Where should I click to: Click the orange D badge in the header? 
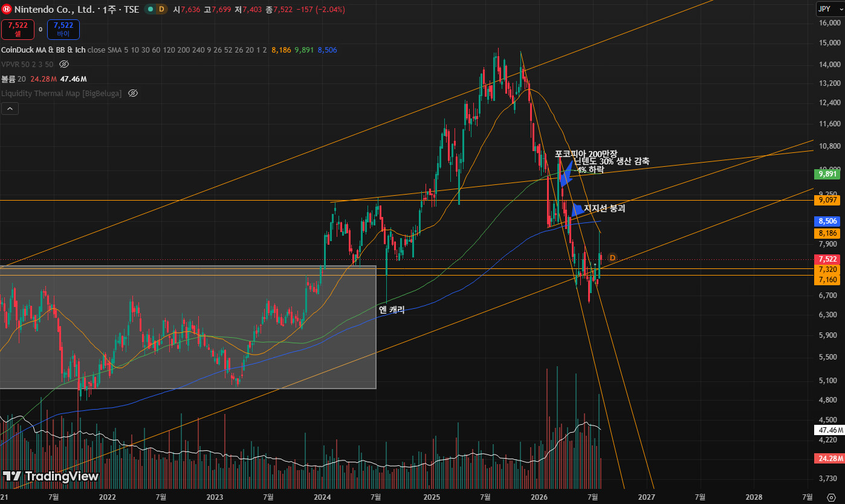[x=161, y=9]
